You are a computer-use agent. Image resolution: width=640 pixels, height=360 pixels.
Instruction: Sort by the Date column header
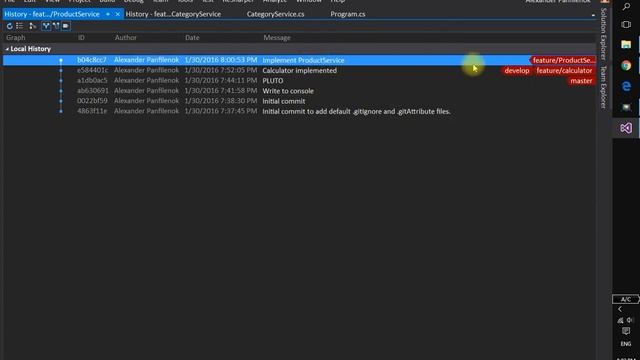click(x=192, y=38)
